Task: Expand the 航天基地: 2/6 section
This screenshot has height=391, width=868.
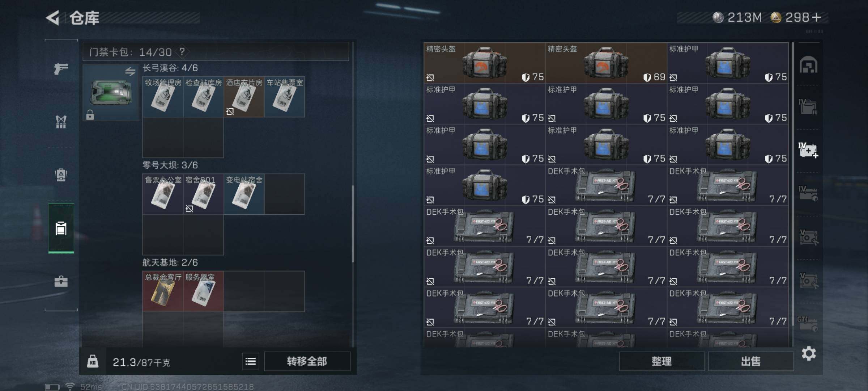Action: [x=170, y=262]
